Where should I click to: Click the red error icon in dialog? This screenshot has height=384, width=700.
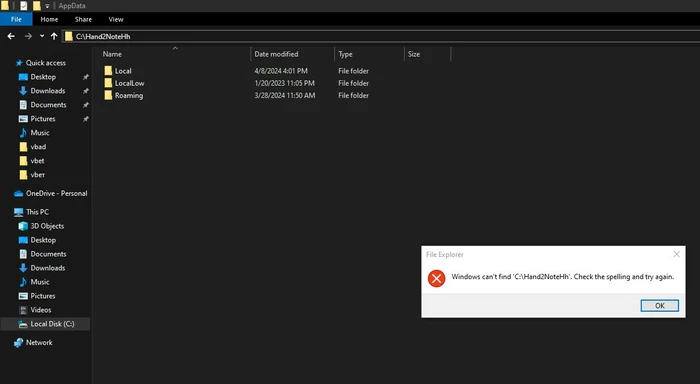click(436, 279)
